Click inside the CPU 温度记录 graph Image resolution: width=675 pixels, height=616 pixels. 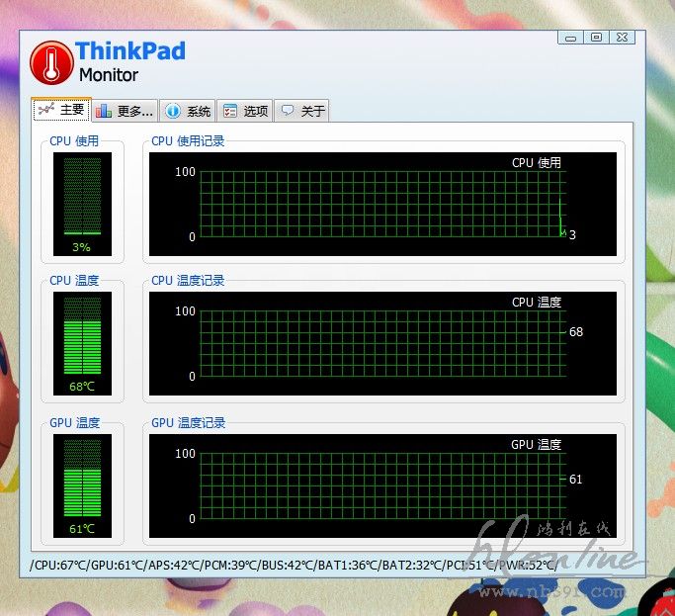pyautogui.click(x=382, y=344)
